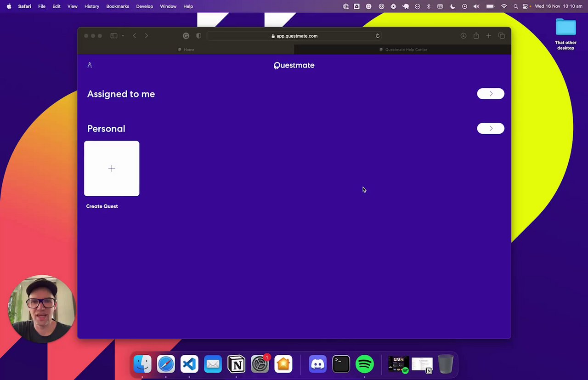Image resolution: width=588 pixels, height=380 pixels.
Task: Show Safari downloads
Action: coord(464,36)
